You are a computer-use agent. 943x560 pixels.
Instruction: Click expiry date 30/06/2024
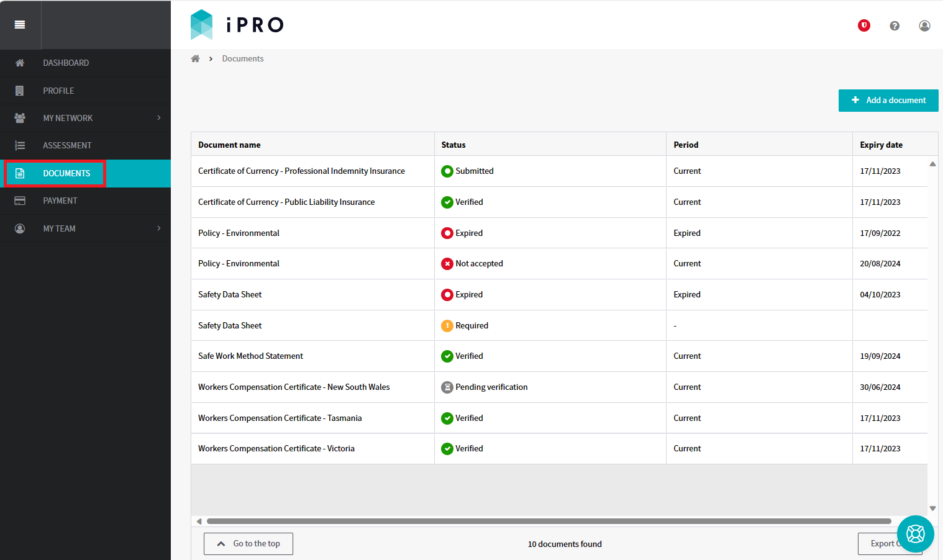[880, 387]
